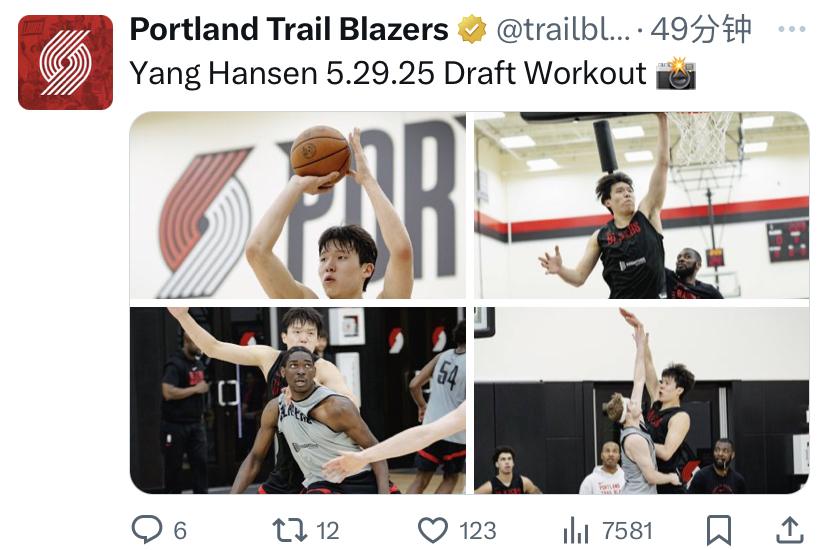Image resolution: width=828 pixels, height=550 pixels.
Task: Like the tweet with heart icon
Action: (432, 530)
